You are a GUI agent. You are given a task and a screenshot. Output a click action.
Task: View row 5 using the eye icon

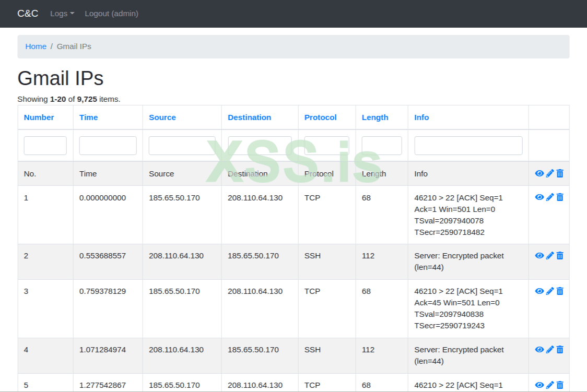tap(539, 385)
